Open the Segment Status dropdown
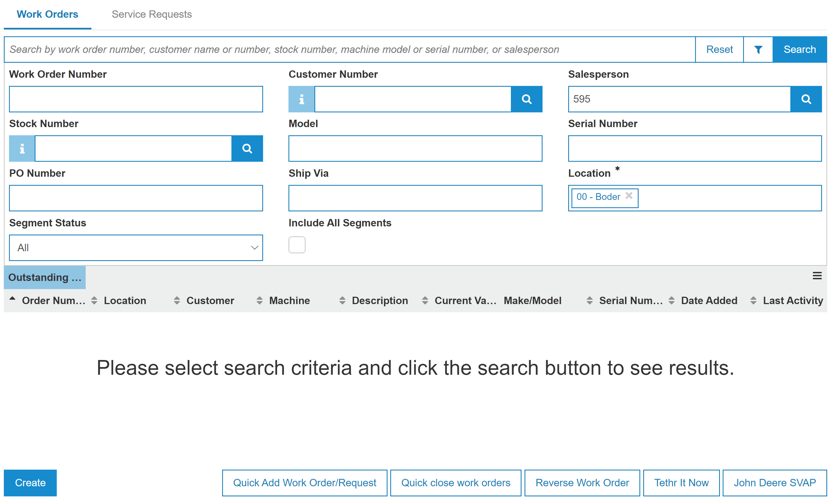Screen dimensions: 837x504 (x=136, y=248)
